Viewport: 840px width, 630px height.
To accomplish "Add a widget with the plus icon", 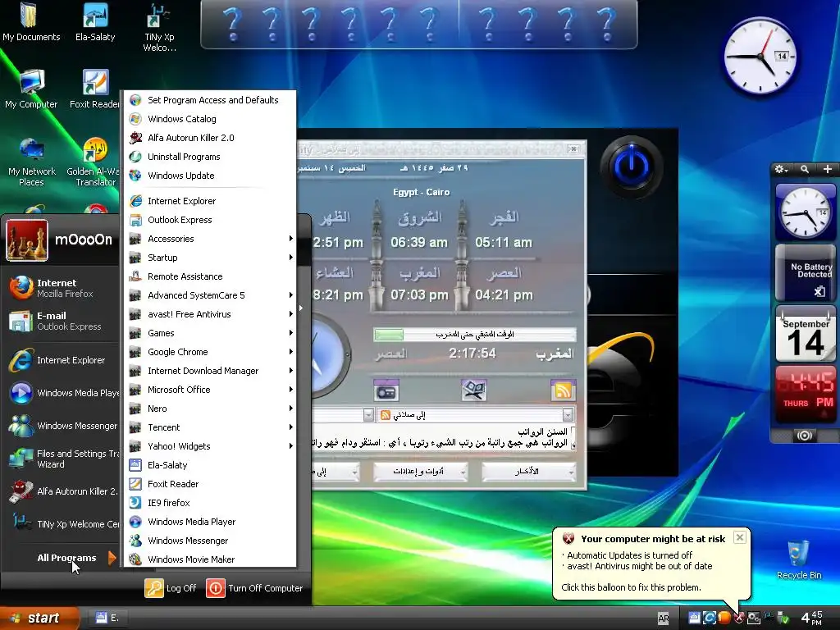I will (x=828, y=169).
